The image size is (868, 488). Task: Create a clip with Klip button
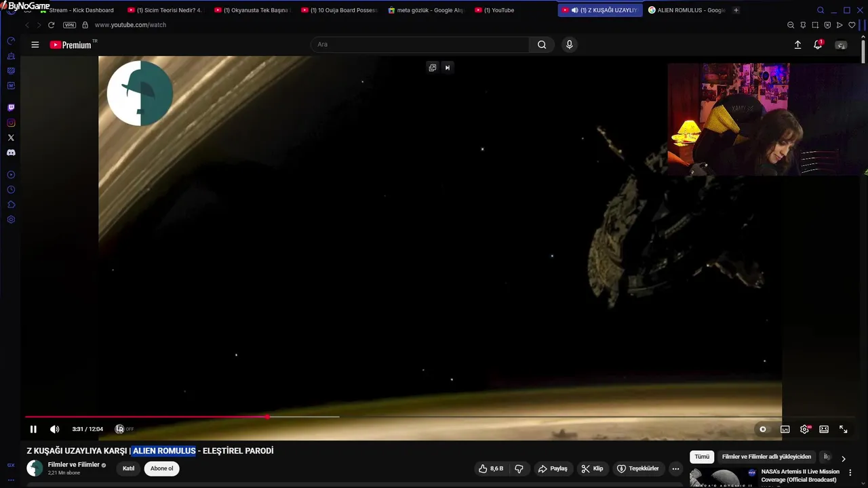592,468
